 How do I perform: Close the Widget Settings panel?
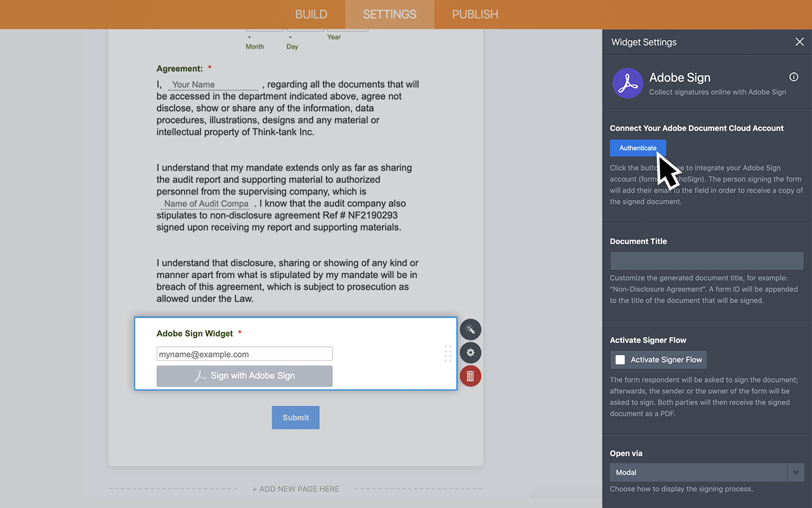[x=799, y=41]
